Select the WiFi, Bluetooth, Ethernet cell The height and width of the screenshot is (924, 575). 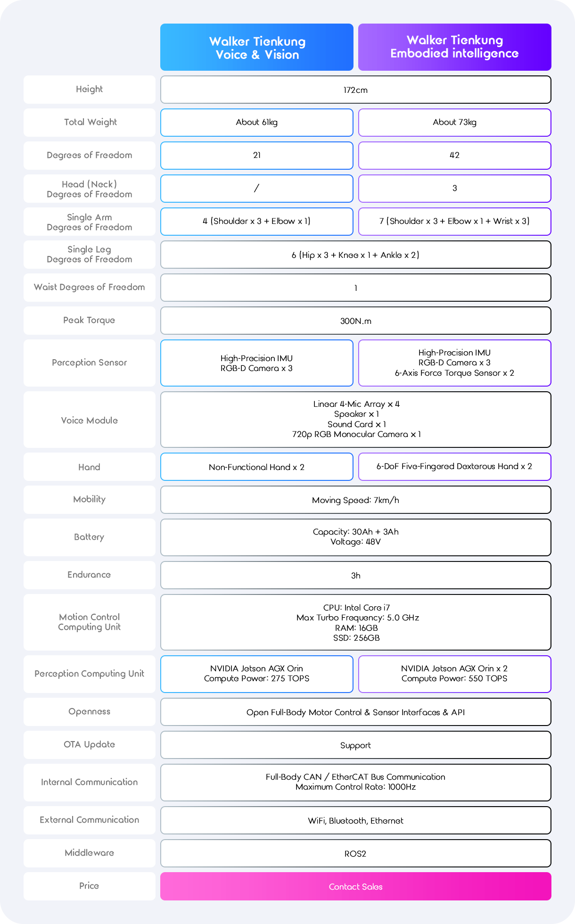tap(355, 821)
